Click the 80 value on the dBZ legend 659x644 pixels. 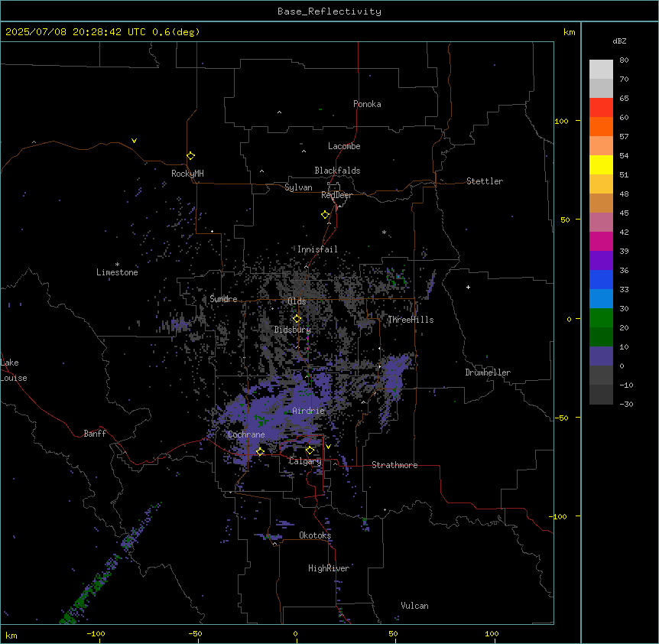624,60
